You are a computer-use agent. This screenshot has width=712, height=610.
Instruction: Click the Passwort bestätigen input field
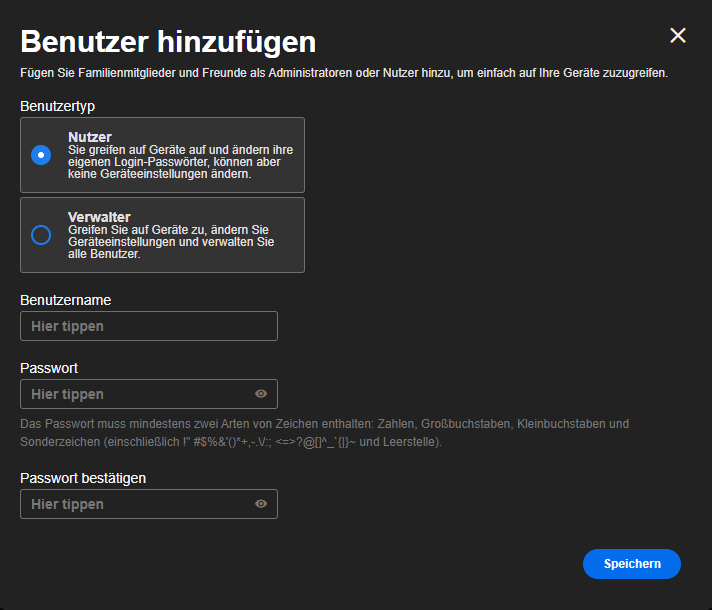point(149,504)
